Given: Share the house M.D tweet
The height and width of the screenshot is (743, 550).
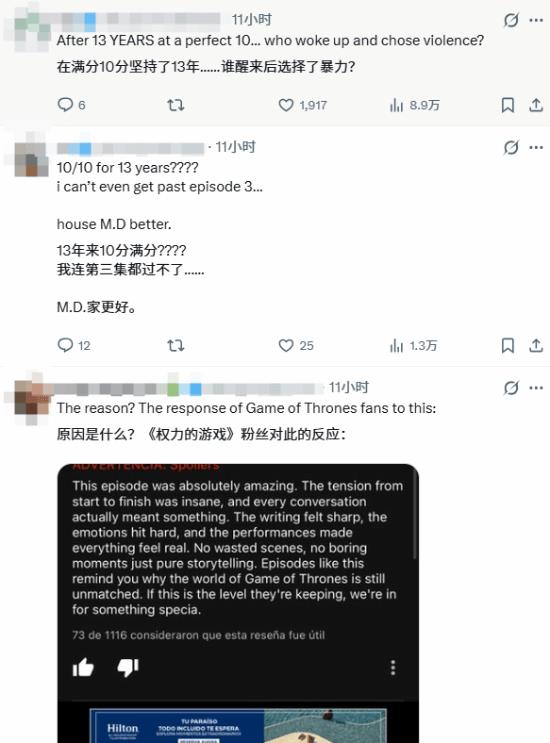Looking at the screenshot, I should click(536, 345).
